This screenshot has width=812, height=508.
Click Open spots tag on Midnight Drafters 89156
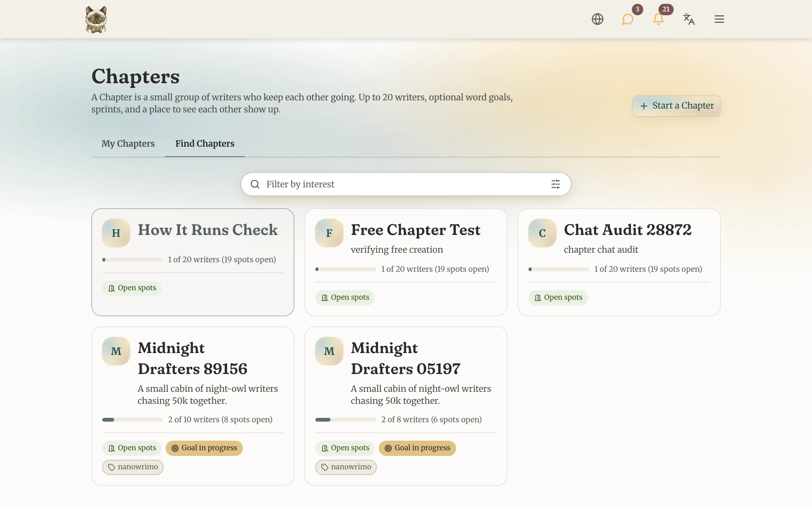(132, 448)
